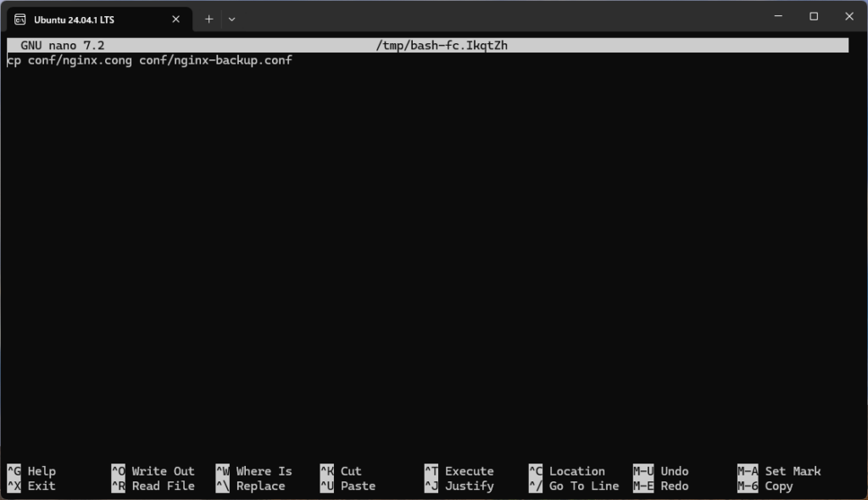This screenshot has width=868, height=500.
Task: Click the ^X Exit shortcut
Action: pyautogui.click(x=31, y=486)
